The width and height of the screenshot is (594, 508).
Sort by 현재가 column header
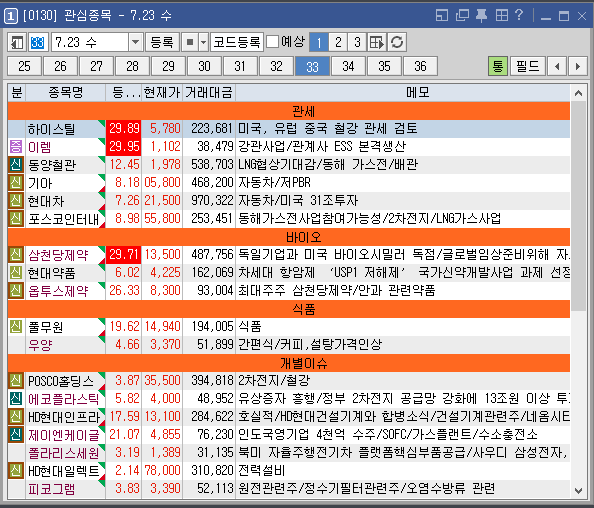[162, 92]
